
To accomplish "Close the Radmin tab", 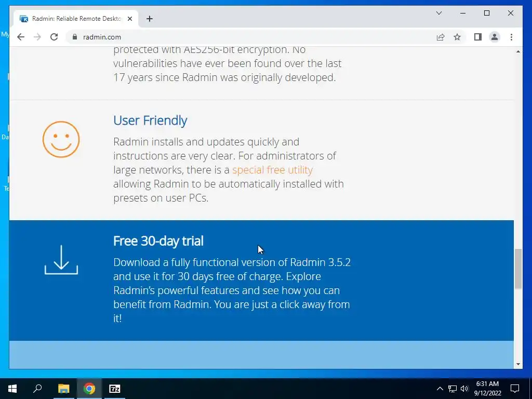I will [129, 19].
